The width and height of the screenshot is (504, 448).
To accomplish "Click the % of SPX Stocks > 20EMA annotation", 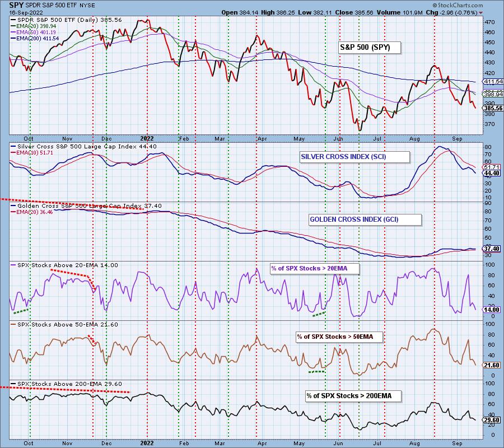I will (315, 268).
